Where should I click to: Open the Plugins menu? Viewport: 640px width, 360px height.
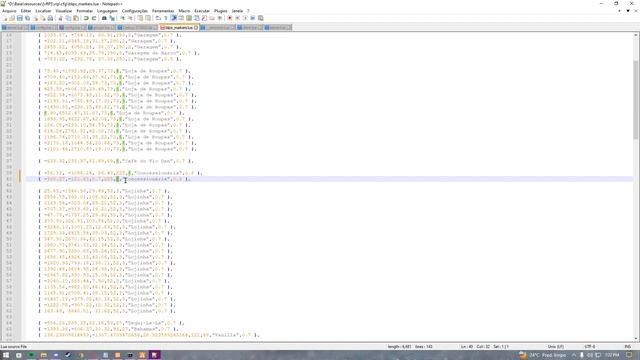click(221, 11)
